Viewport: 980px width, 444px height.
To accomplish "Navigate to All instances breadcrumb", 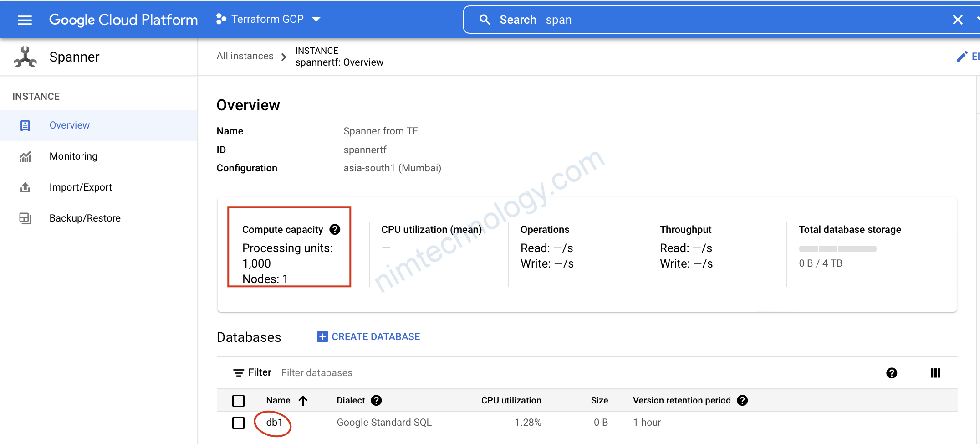I will click(245, 56).
